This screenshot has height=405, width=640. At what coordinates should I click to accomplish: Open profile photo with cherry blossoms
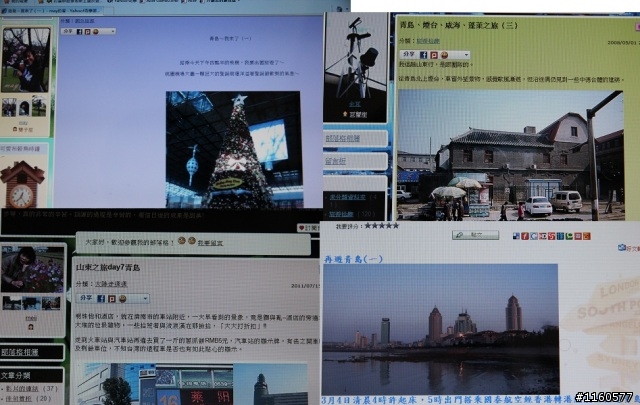[x=26, y=60]
